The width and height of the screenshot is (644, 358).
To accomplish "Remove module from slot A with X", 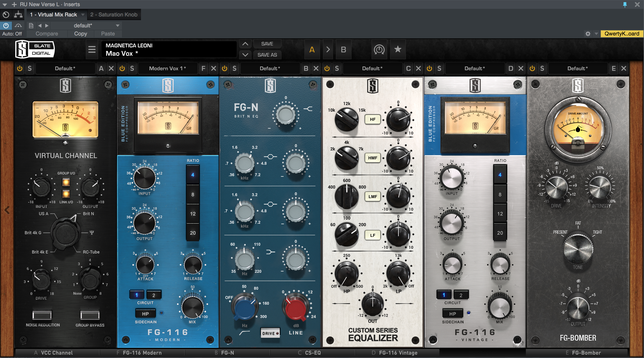I will point(111,68).
